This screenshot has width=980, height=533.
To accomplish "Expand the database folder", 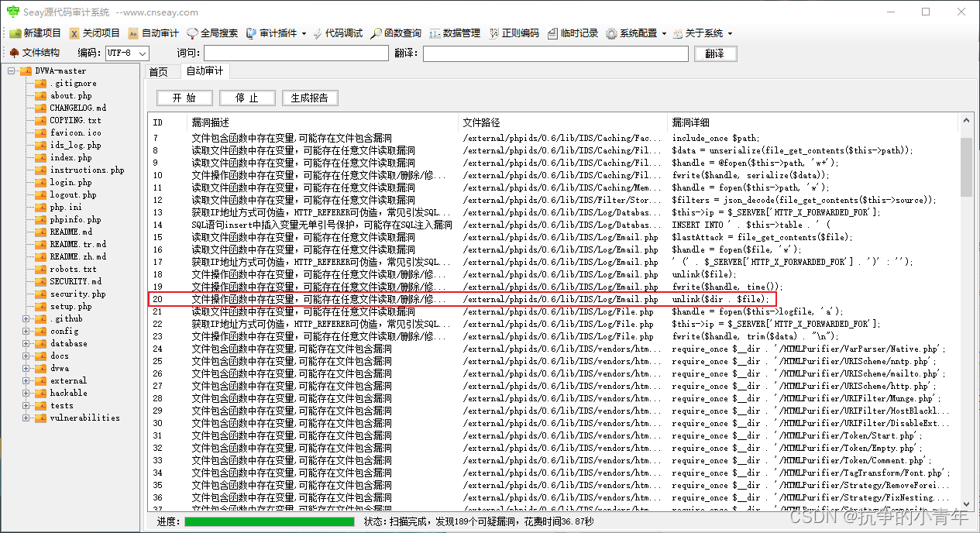I will pyautogui.click(x=26, y=343).
